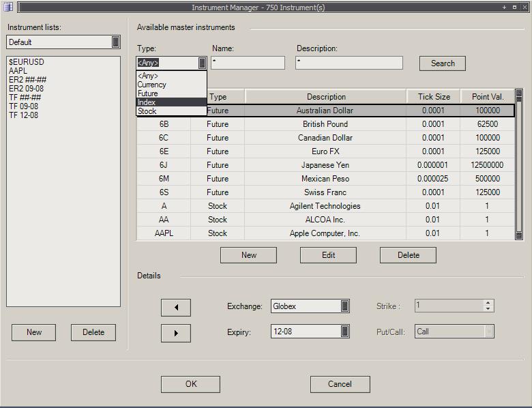This screenshot has width=532, height=408.
Task: Click Delete button under the master instruments table
Action: tap(408, 255)
